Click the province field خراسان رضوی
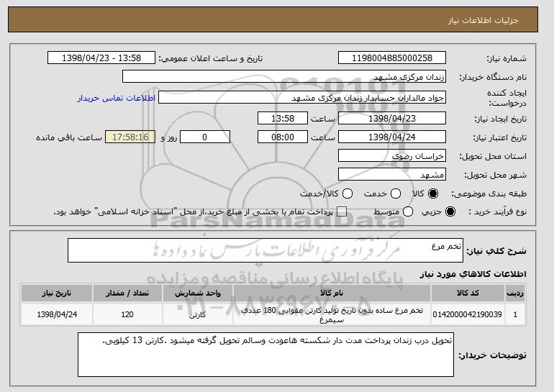This screenshot has width=554, height=392. coord(392,156)
